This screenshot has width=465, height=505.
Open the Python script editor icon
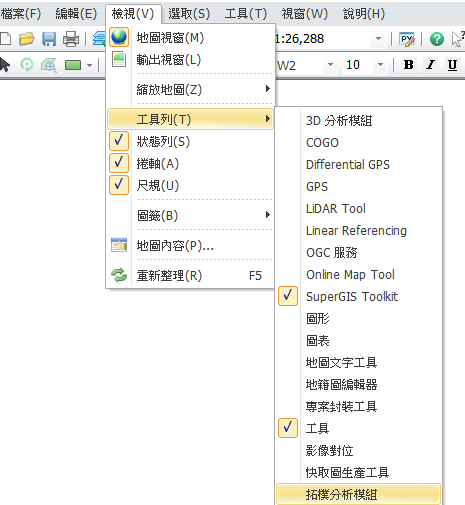407,39
